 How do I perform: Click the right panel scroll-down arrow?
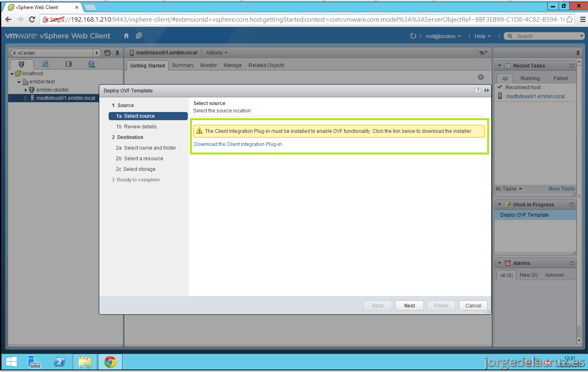tap(579, 340)
